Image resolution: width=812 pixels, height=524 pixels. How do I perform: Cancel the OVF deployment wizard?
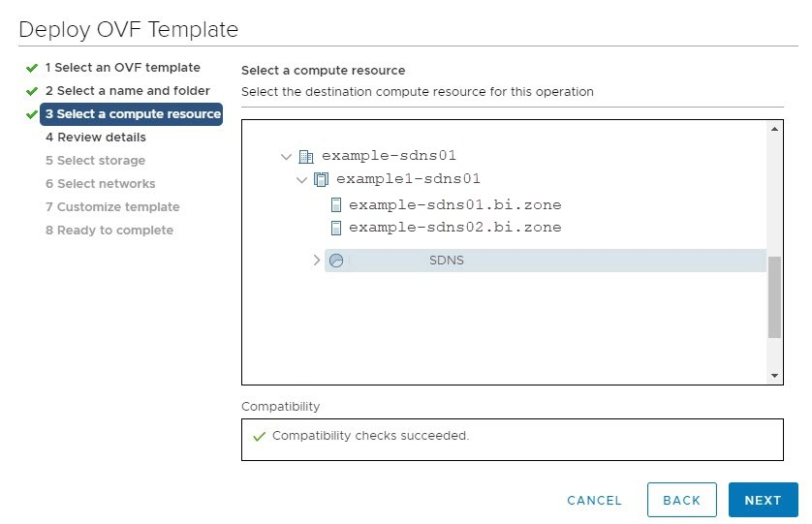point(594,500)
